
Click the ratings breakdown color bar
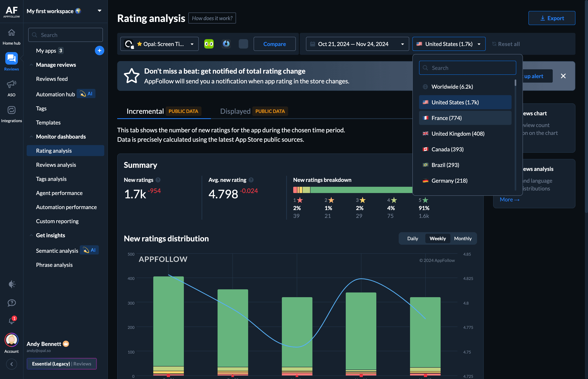(x=352, y=190)
